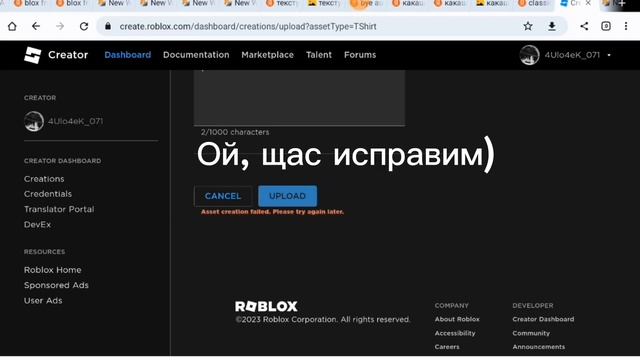Viewport: 640px width, 360px height.
Task: Click the address bar URL
Action: coord(248,27)
